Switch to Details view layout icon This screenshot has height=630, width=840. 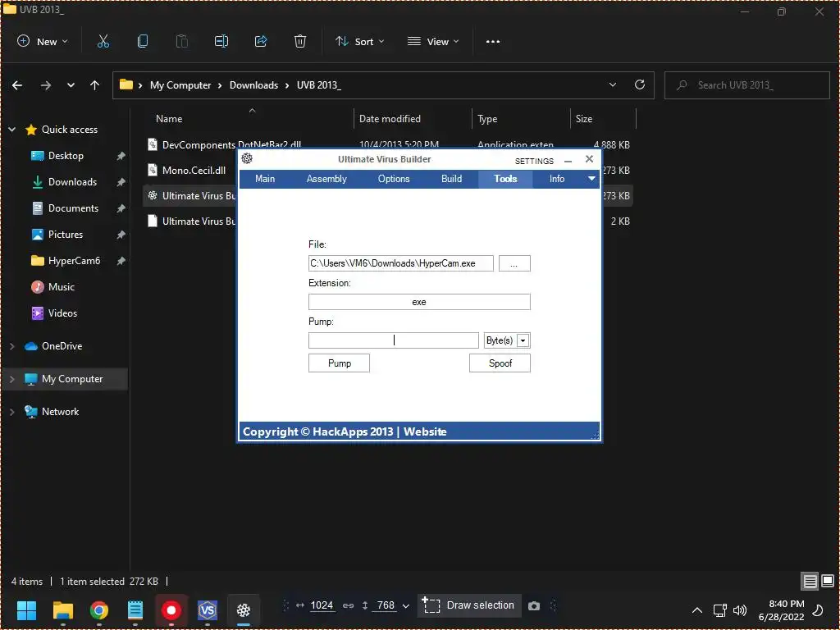[x=810, y=581]
